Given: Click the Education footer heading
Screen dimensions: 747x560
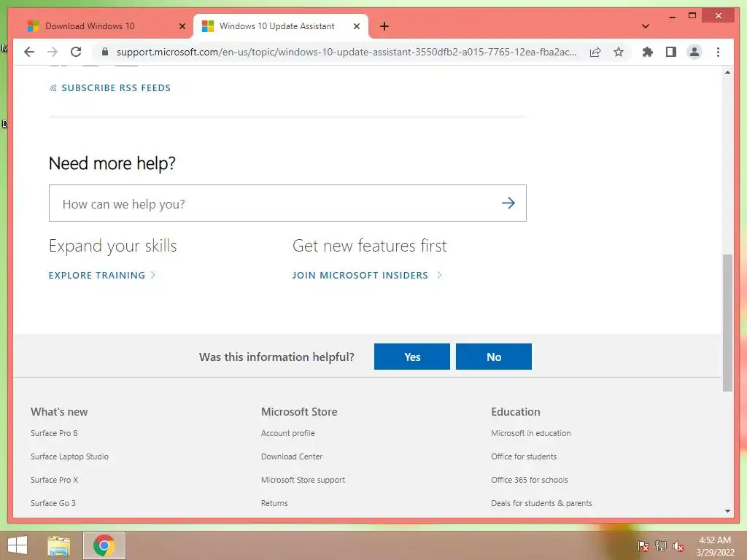Looking at the screenshot, I should click(516, 412).
